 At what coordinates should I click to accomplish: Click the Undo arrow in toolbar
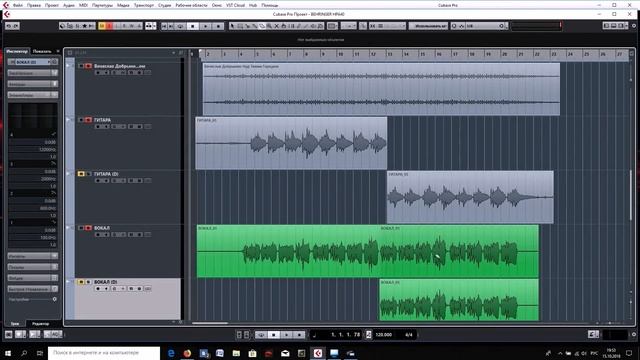(x=9, y=26)
